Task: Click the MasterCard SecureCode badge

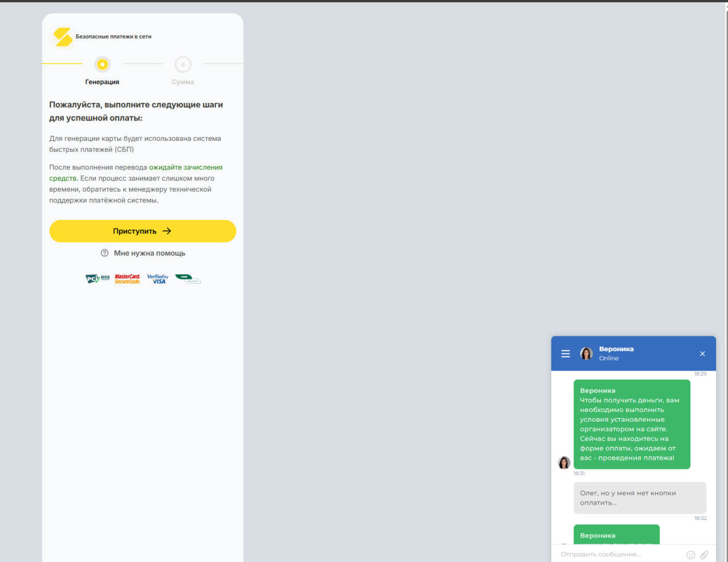Action: (x=127, y=279)
